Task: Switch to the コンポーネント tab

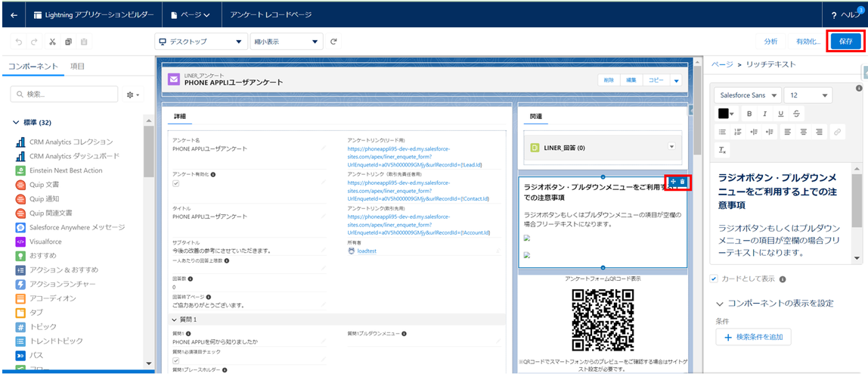Action: pos(33,67)
